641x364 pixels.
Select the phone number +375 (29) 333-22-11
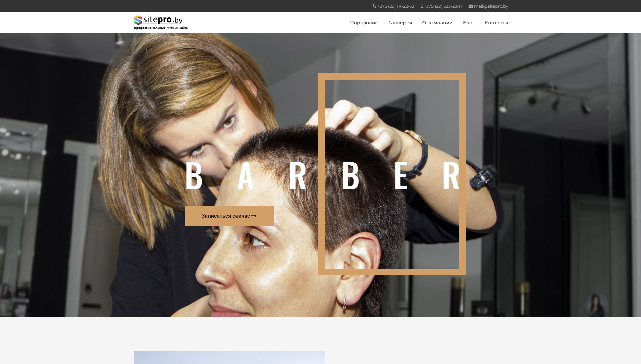click(443, 6)
